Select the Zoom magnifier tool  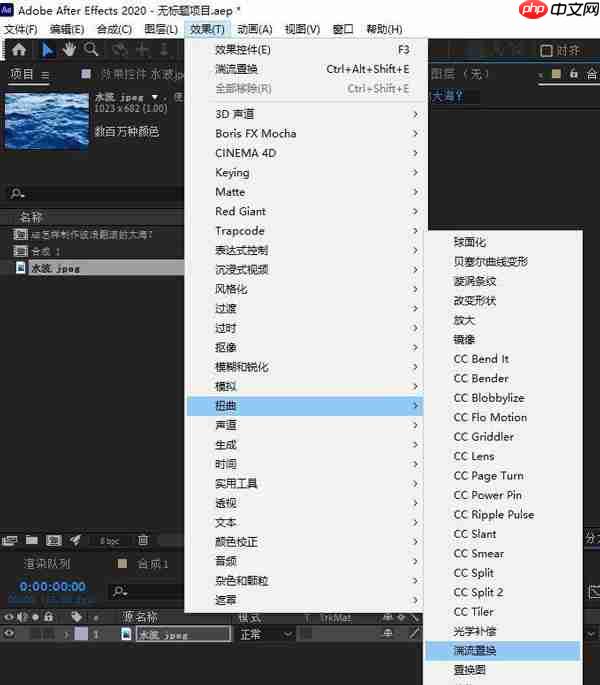(x=91, y=49)
